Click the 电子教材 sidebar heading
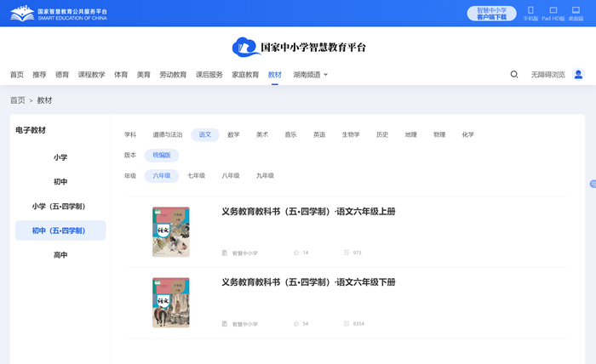Image resolution: width=596 pixels, height=364 pixels. tap(31, 130)
